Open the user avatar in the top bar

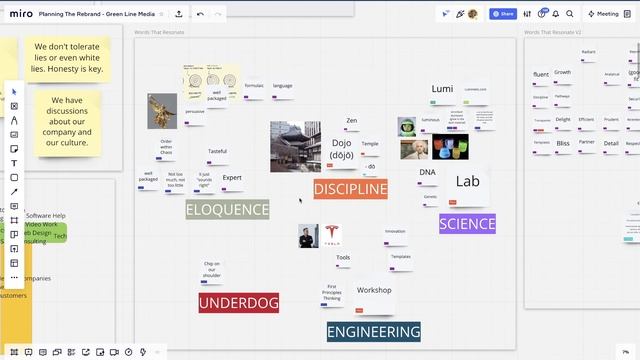pyautogui.click(x=473, y=14)
